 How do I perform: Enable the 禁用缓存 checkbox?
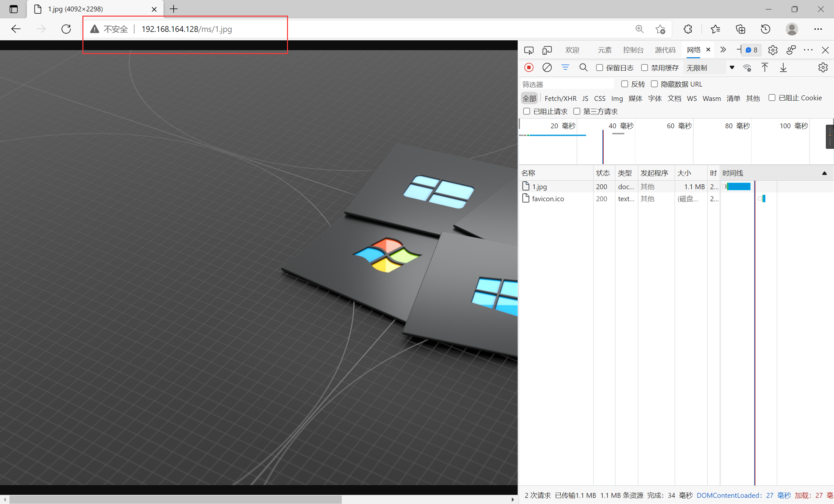[x=644, y=68]
